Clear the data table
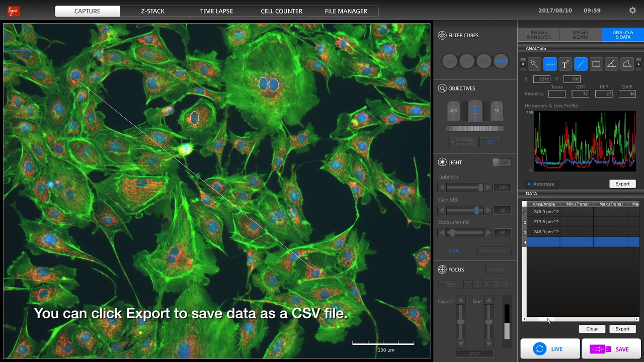644x362 pixels. (592, 329)
